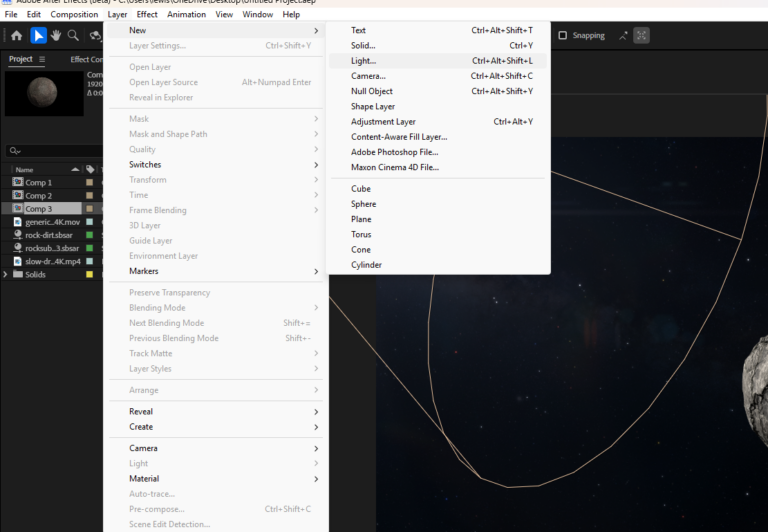
Task: Choose Adobe Photoshop File...
Action: 438,152
